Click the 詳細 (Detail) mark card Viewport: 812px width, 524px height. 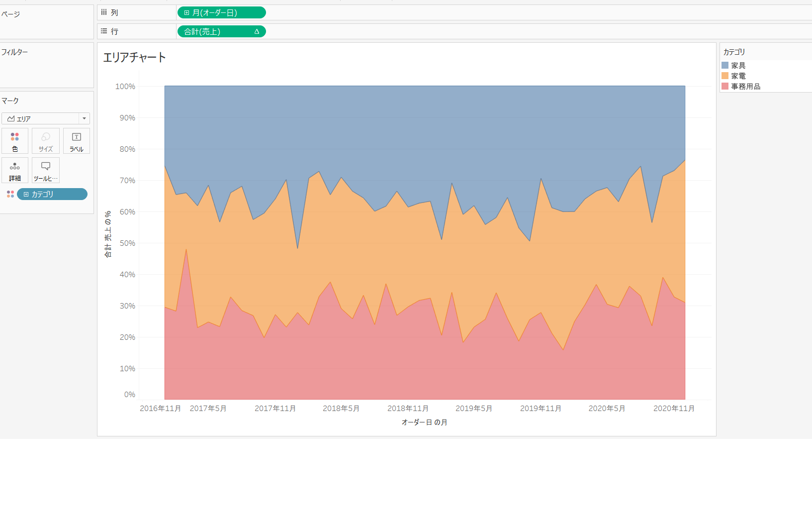click(15, 170)
